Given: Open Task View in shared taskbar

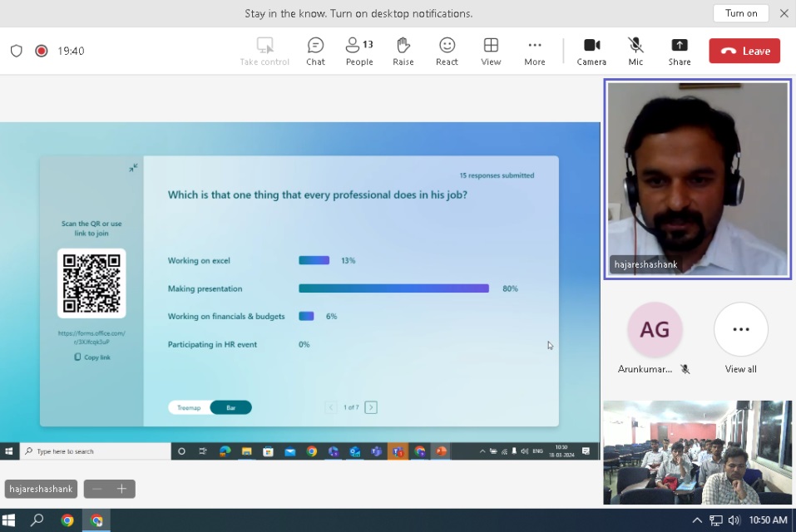Looking at the screenshot, I should pos(203,451).
